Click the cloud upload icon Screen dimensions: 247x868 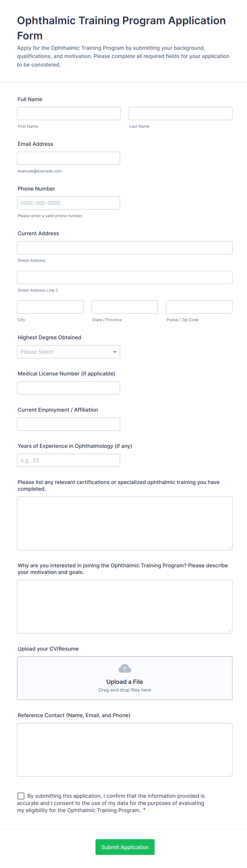coord(125,668)
